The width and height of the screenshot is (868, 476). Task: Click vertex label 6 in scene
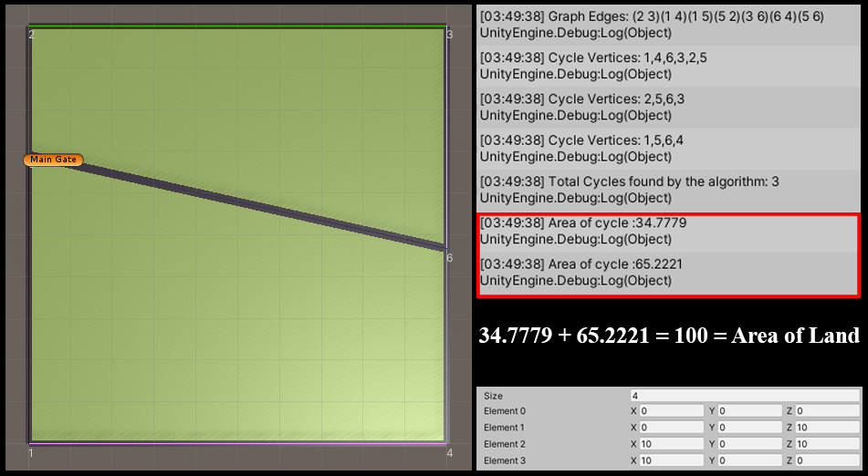[449, 258]
